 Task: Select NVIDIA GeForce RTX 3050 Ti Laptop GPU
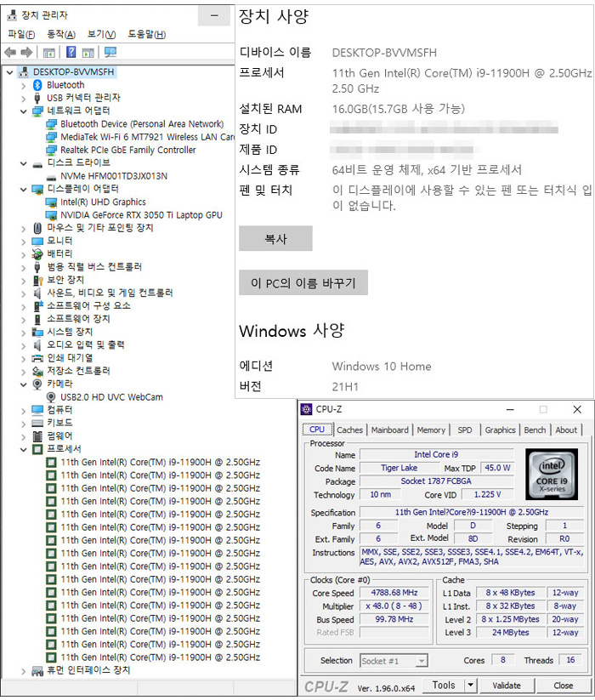click(141, 215)
